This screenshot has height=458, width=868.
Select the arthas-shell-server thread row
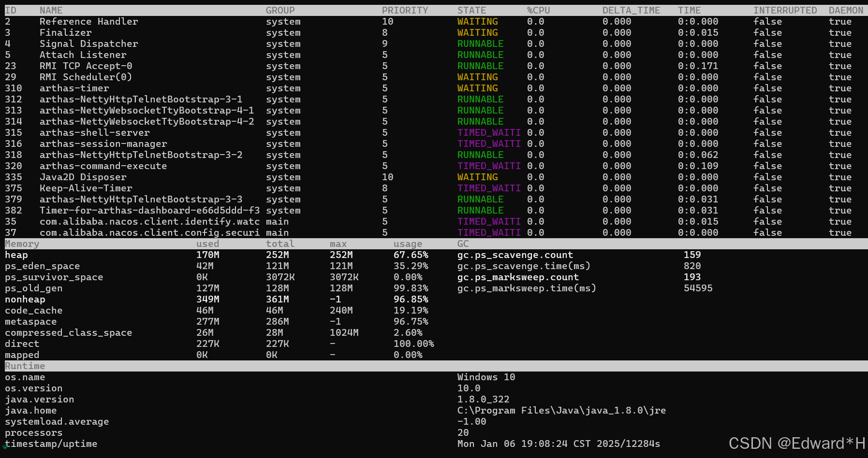coord(95,132)
